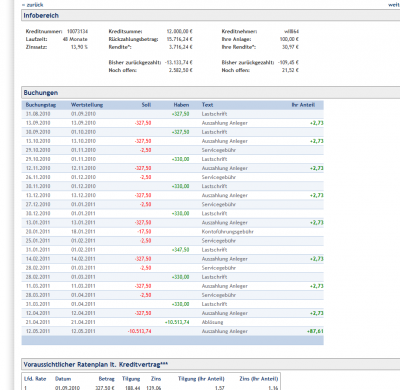The image size is (400, 390).
Task: Click the Ihre Anlage label
Action: click(236, 39)
